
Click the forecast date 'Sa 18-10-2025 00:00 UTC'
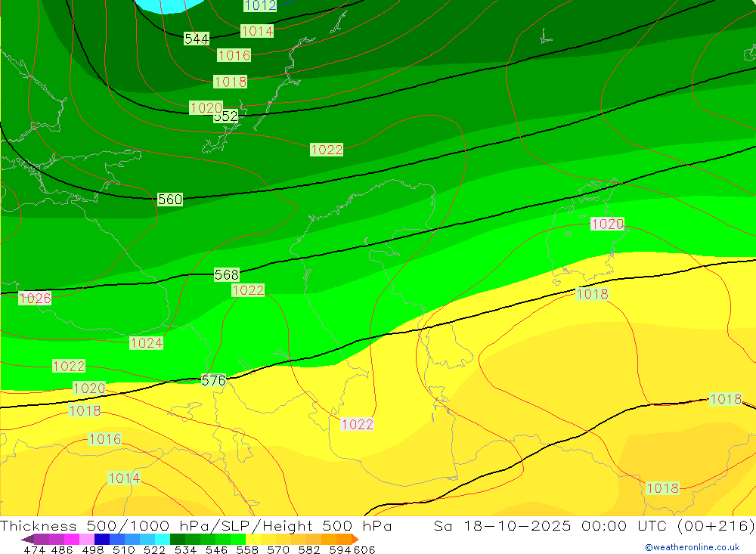pos(550,525)
